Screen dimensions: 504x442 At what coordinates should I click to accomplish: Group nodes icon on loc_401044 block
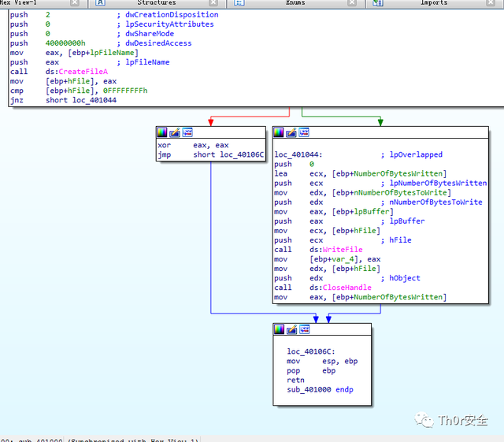coord(304,132)
